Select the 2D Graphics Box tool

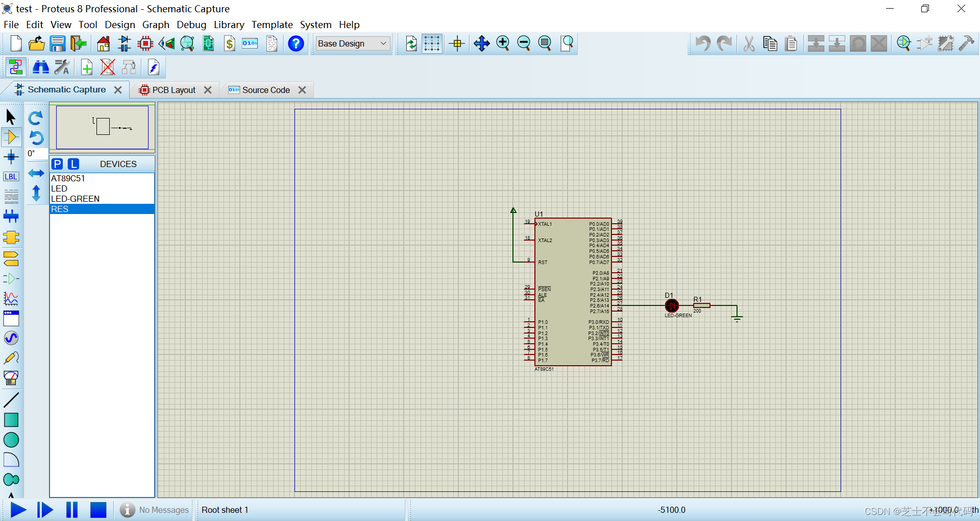(11, 420)
